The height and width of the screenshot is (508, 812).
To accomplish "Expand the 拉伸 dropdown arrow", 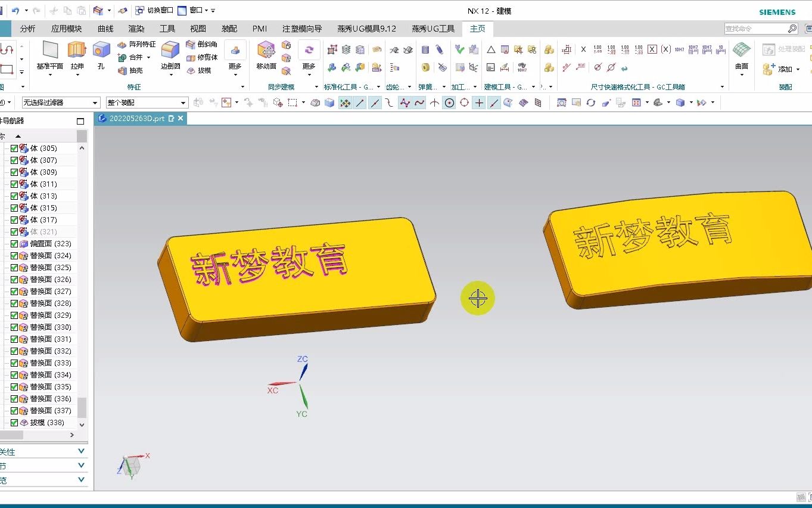I will point(77,75).
